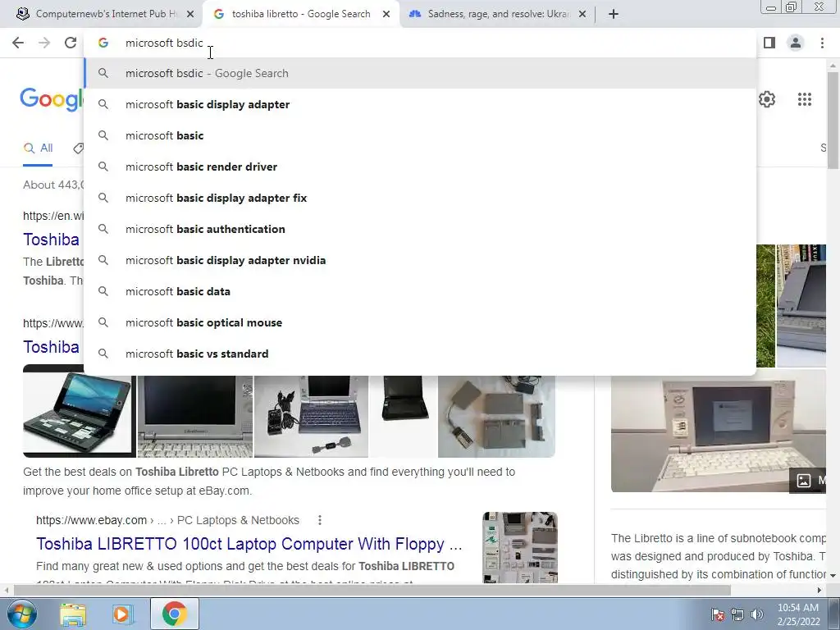Open blue-keyboard laptop with charger thumbnail
Screen dimensions: 840x630
pos(311,417)
